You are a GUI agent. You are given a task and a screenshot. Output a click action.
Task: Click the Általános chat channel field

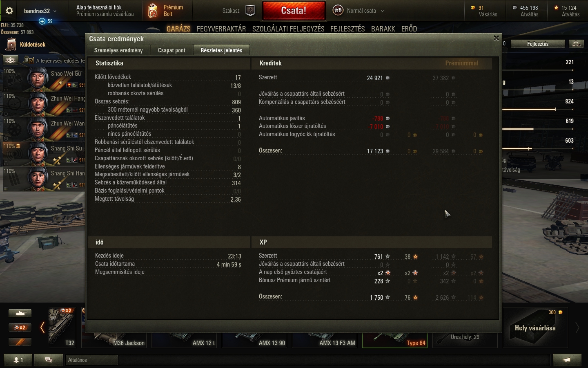91,360
